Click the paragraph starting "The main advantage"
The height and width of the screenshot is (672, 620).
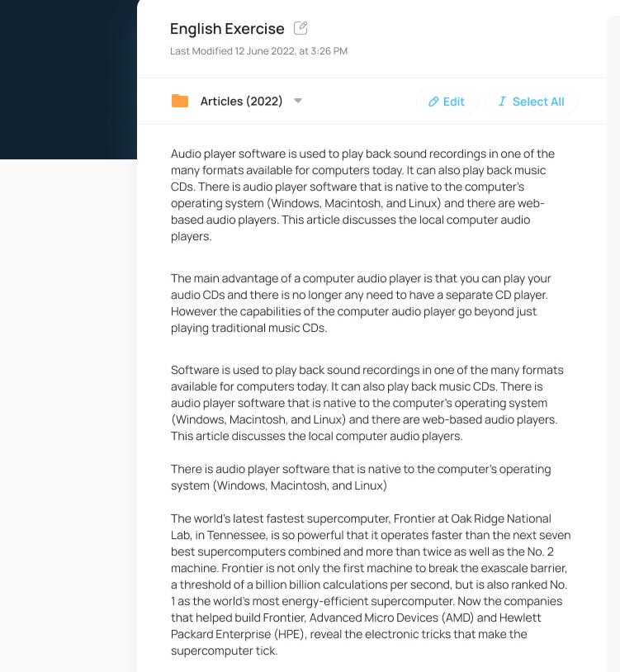pos(361,303)
